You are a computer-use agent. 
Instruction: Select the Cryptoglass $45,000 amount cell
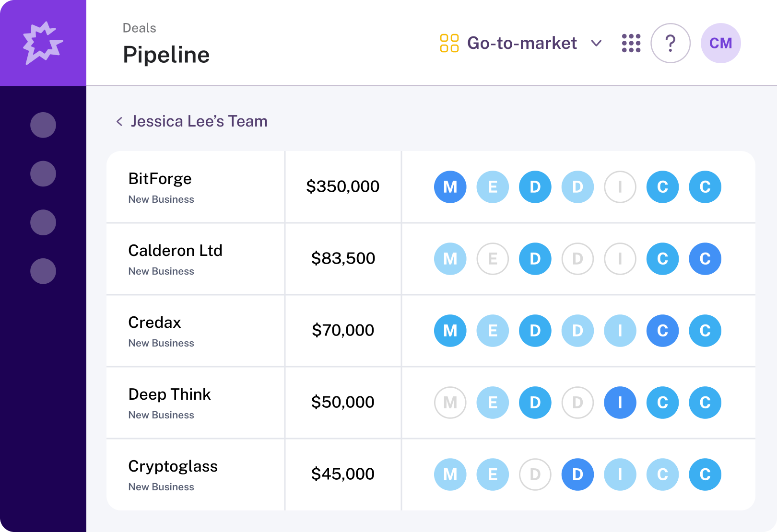(x=342, y=474)
